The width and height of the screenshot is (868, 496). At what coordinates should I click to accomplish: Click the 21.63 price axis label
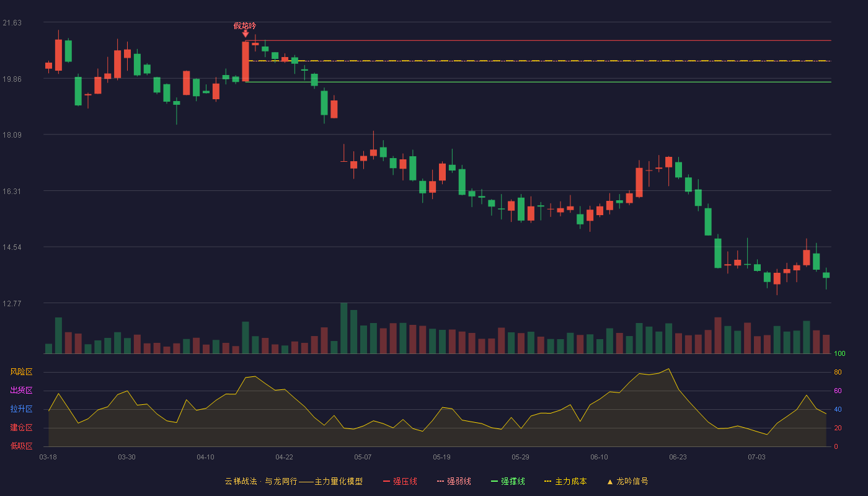pyautogui.click(x=12, y=23)
